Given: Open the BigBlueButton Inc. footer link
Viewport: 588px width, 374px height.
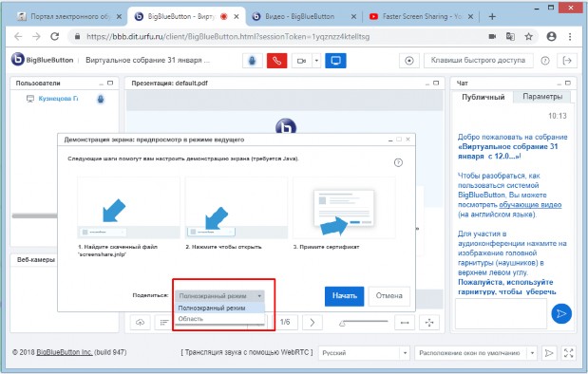Looking at the screenshot, I should coord(65,352).
